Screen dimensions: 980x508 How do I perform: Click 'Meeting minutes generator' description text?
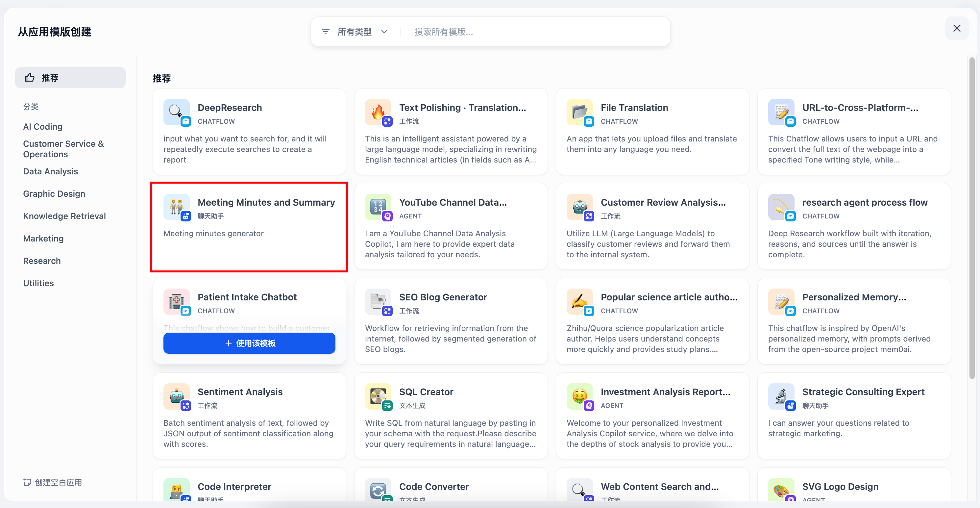click(213, 233)
